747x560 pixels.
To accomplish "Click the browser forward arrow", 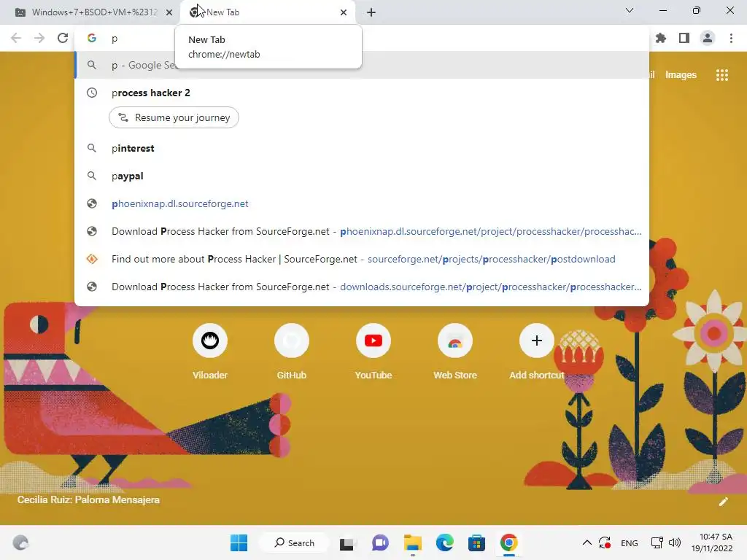I will point(39,38).
